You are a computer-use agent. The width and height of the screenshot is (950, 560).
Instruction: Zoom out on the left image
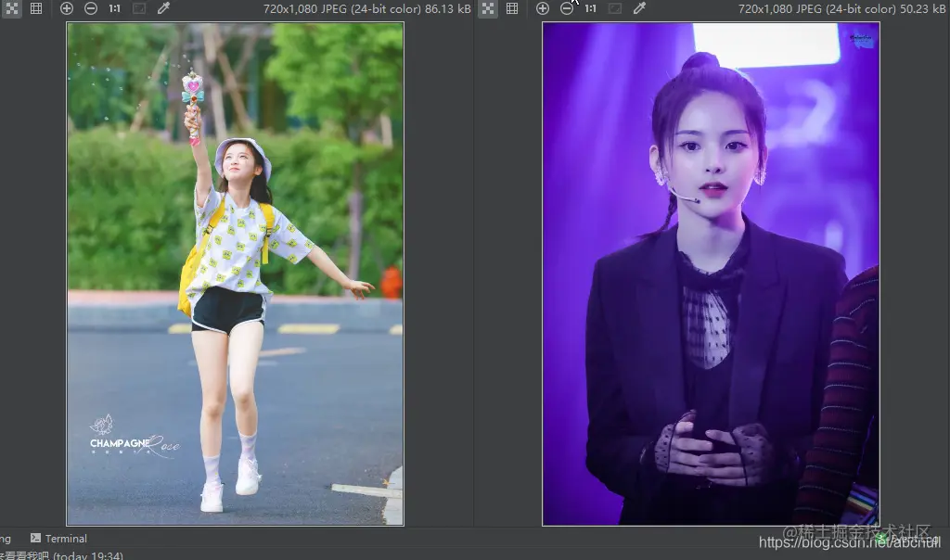click(x=91, y=8)
